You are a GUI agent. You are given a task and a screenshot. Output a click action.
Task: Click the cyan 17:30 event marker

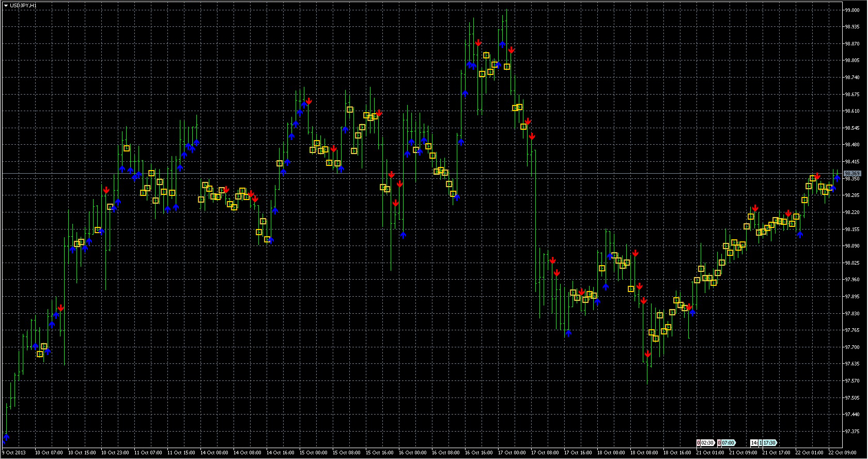point(769,443)
